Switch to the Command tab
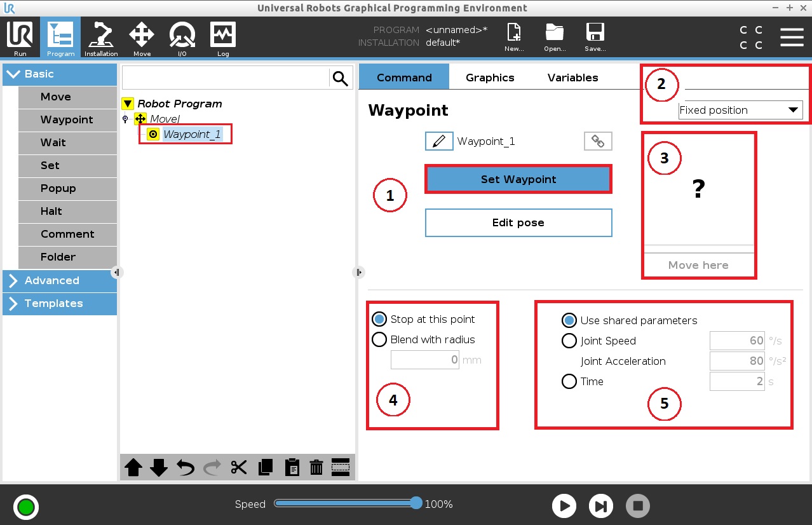Screen dimensions: 812x525 pyautogui.click(x=404, y=77)
